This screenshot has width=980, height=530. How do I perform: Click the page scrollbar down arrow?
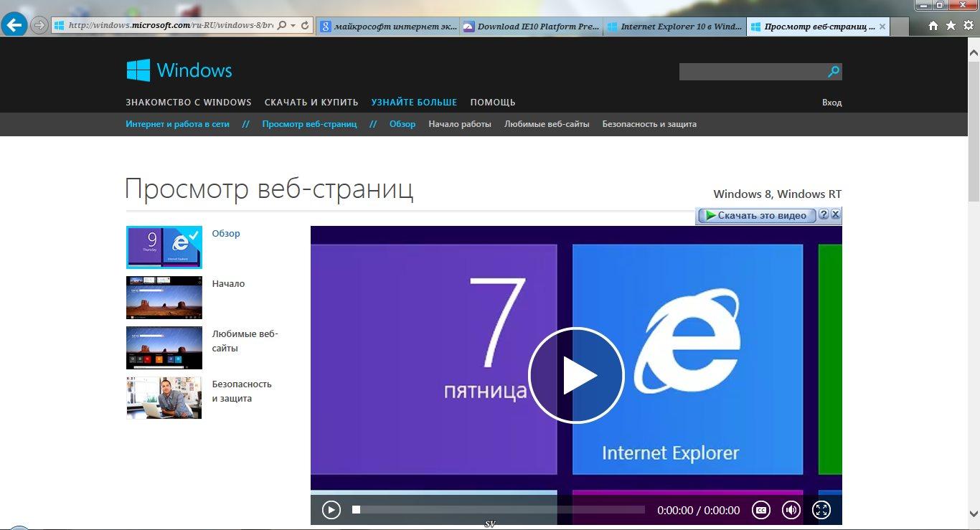(974, 513)
